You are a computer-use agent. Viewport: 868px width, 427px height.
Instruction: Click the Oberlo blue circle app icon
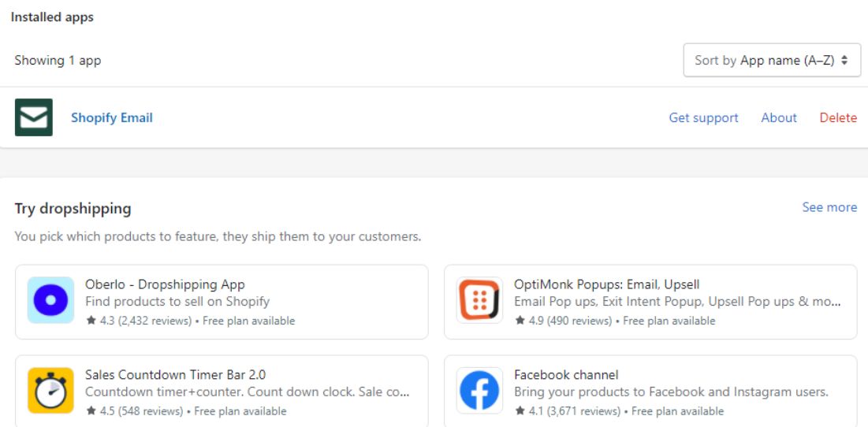[x=50, y=300]
